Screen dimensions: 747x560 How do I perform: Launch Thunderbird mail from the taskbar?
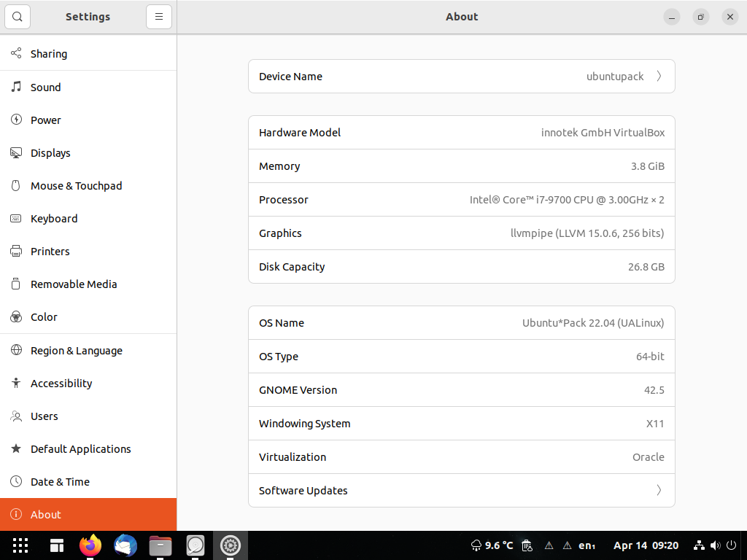click(x=125, y=545)
